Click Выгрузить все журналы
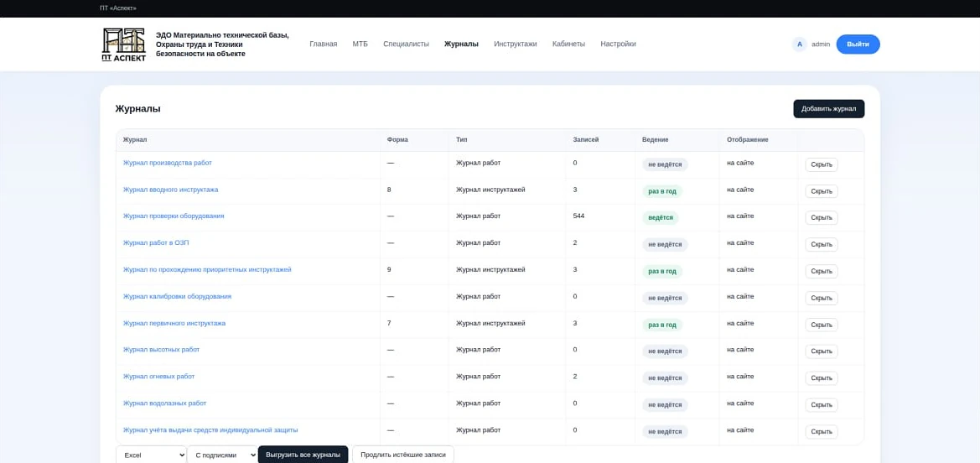980x463 pixels. 303,455
